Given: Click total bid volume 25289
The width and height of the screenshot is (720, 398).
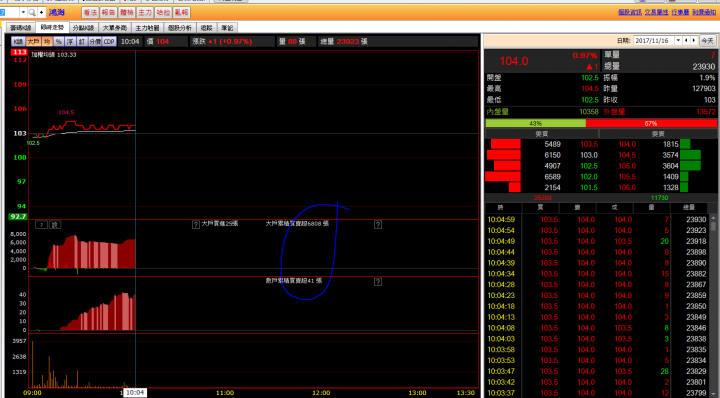Looking at the screenshot, I should pos(543,198).
